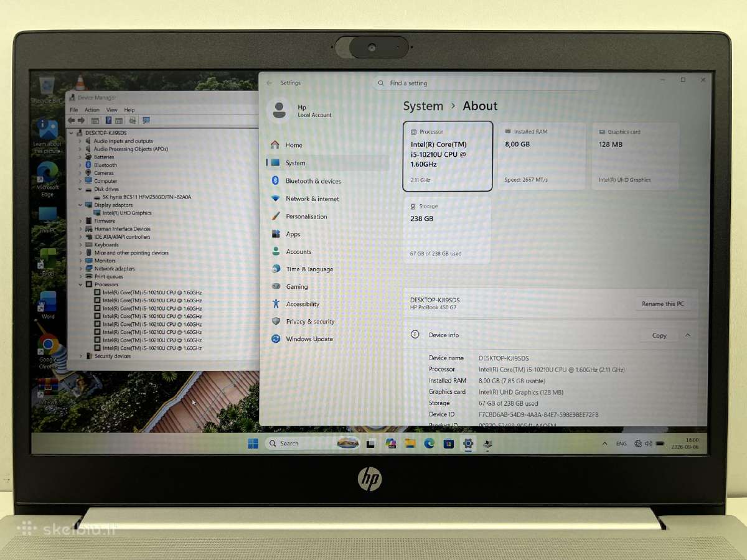This screenshot has width=747, height=560.
Task: Open the File menu in Device Manager
Action: (73, 110)
